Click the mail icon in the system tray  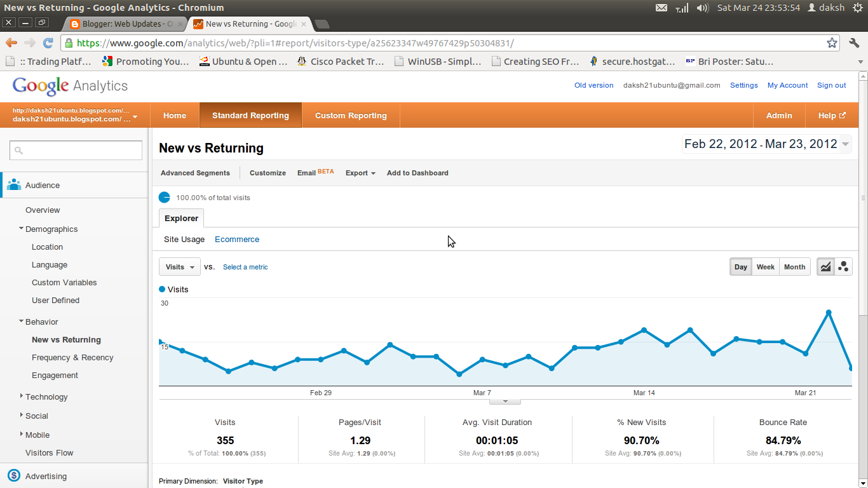[x=661, y=8]
